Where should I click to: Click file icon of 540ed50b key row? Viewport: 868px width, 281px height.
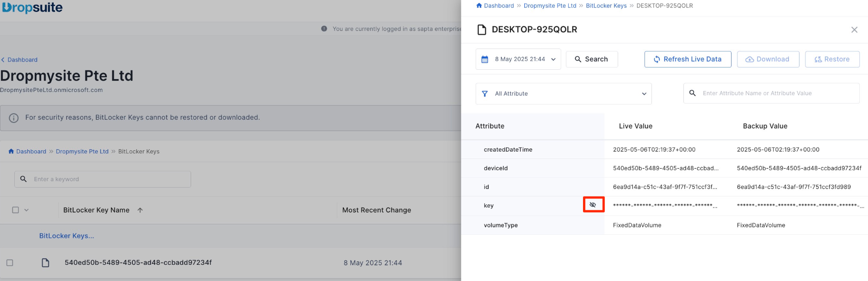(45, 263)
